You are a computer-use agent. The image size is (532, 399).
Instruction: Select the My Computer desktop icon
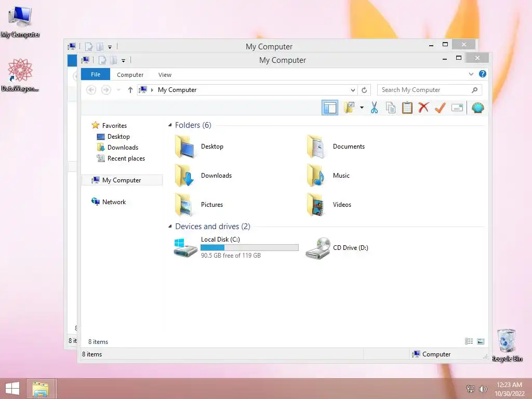[20, 22]
